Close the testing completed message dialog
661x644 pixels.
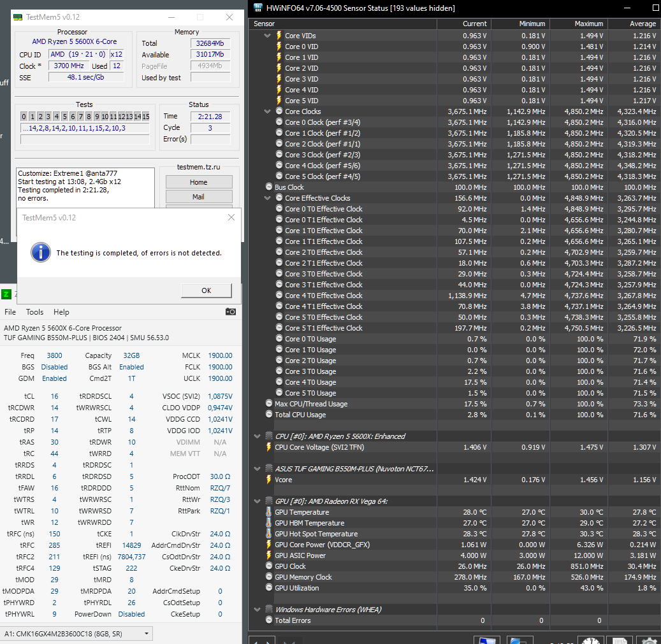coord(231,217)
